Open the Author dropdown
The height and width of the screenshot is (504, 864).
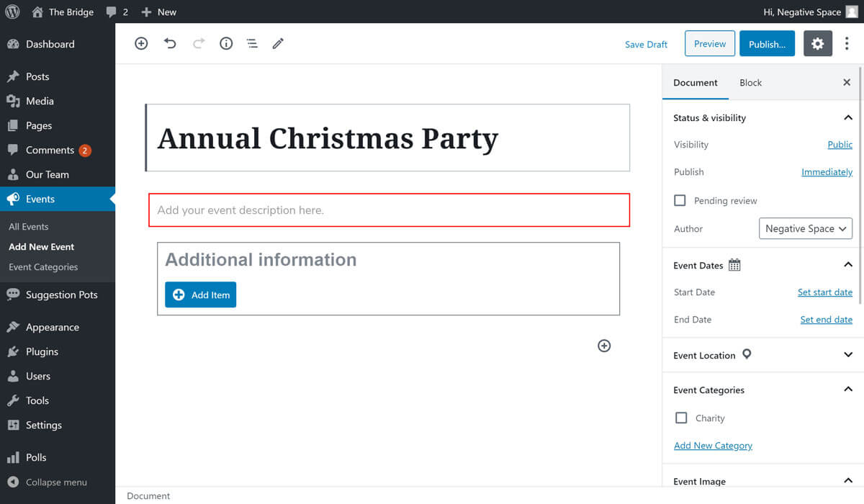(805, 228)
